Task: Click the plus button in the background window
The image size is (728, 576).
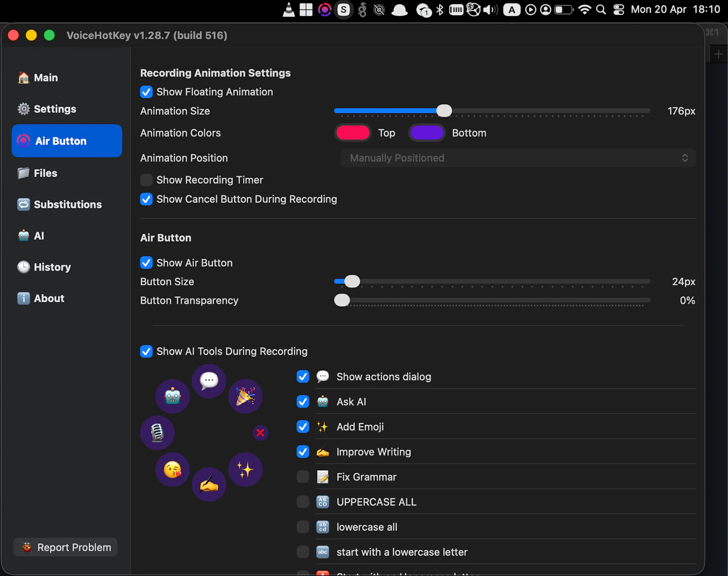Action: click(718, 54)
